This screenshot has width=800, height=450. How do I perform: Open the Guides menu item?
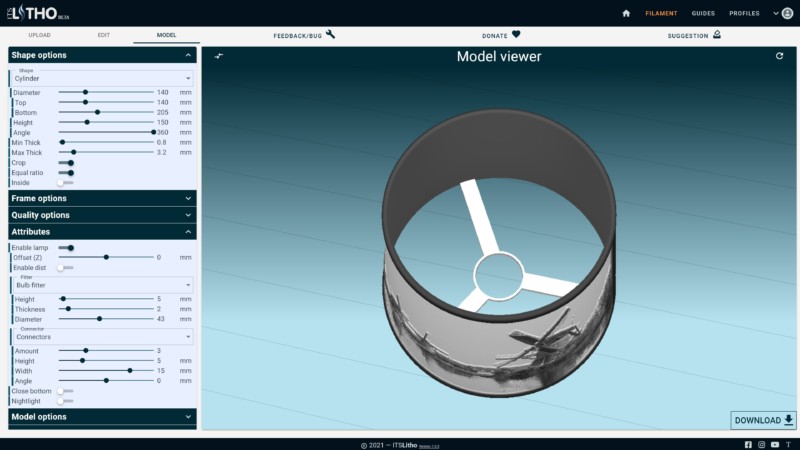(703, 13)
